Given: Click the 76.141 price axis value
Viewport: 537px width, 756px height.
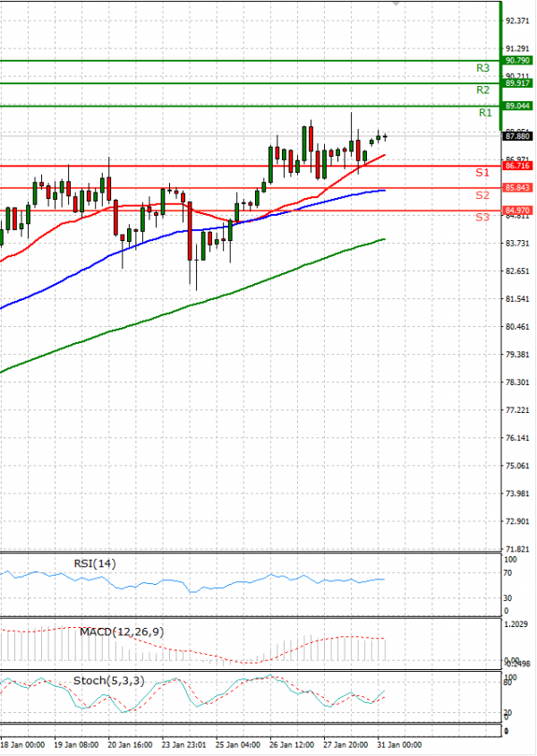Looking at the screenshot, I should (517, 438).
